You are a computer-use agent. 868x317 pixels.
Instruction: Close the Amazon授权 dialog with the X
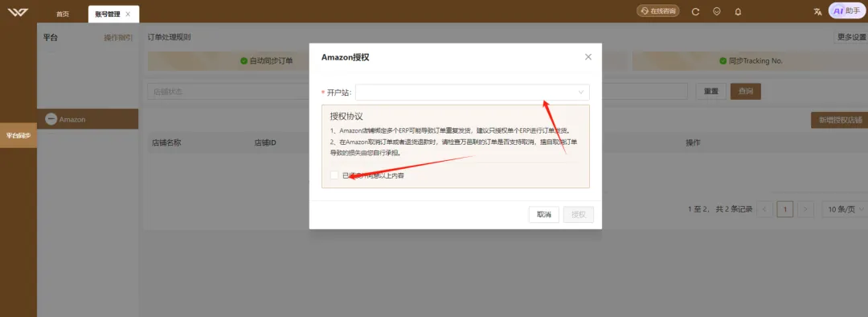(x=588, y=57)
